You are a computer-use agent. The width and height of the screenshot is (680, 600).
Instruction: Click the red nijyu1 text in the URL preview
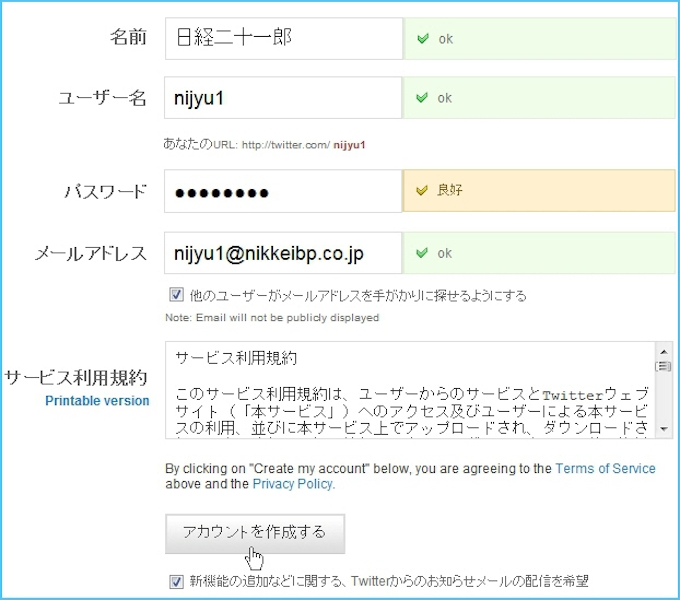pos(349,145)
